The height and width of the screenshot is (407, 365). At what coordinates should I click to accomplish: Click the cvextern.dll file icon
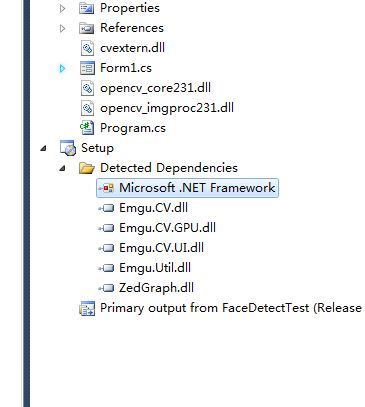[x=87, y=48]
